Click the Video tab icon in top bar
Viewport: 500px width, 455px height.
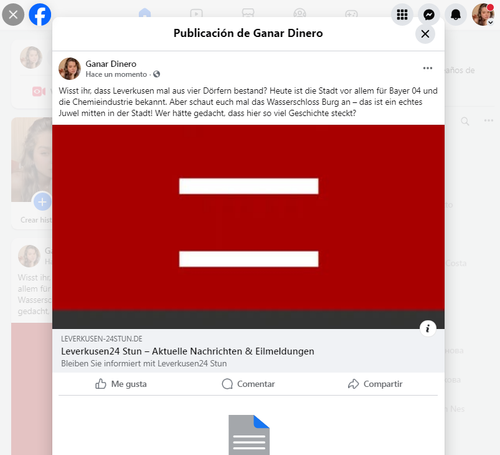[196, 13]
